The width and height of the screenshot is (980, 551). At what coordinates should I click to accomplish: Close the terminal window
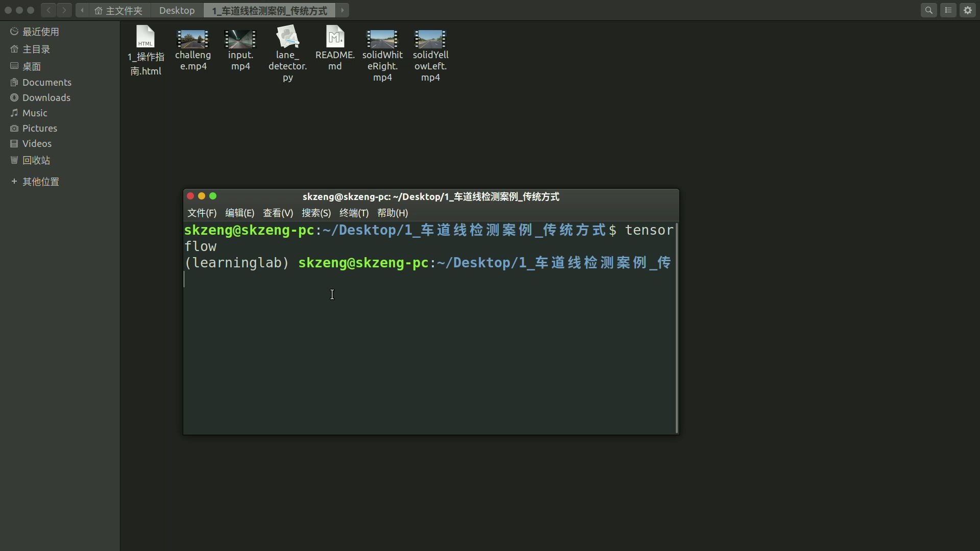(190, 196)
